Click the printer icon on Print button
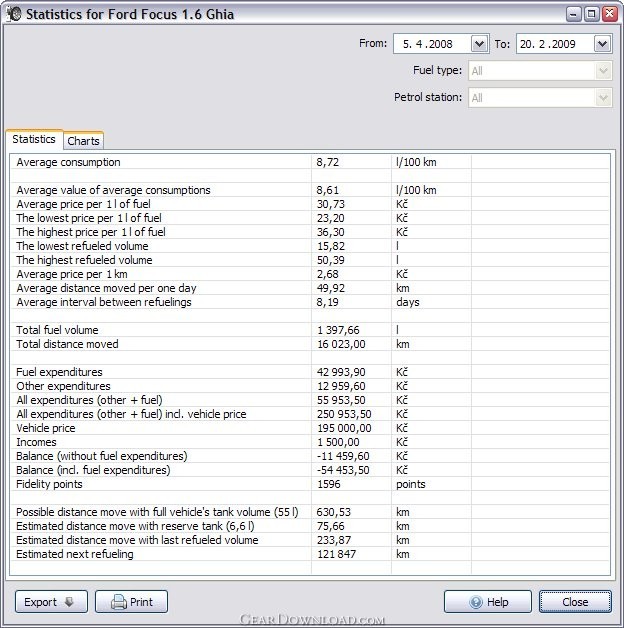 119,602
